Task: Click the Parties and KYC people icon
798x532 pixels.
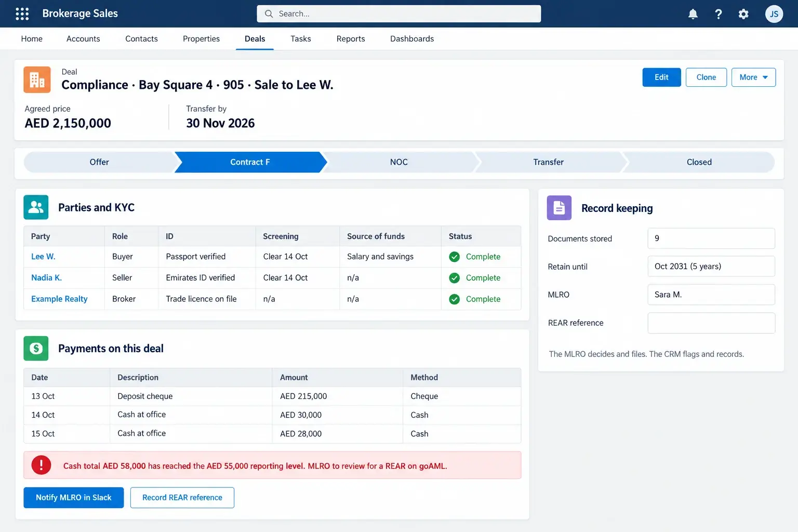Action: 36,207
